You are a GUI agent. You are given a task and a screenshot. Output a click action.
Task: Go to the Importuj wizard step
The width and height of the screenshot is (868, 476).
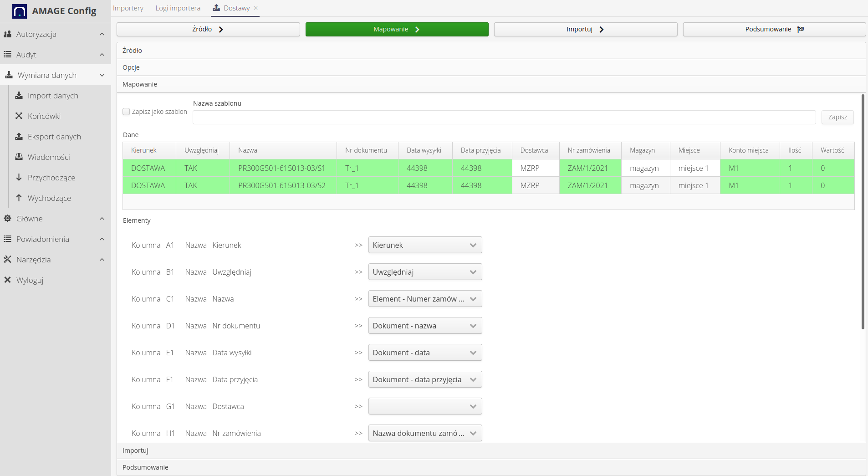click(585, 29)
